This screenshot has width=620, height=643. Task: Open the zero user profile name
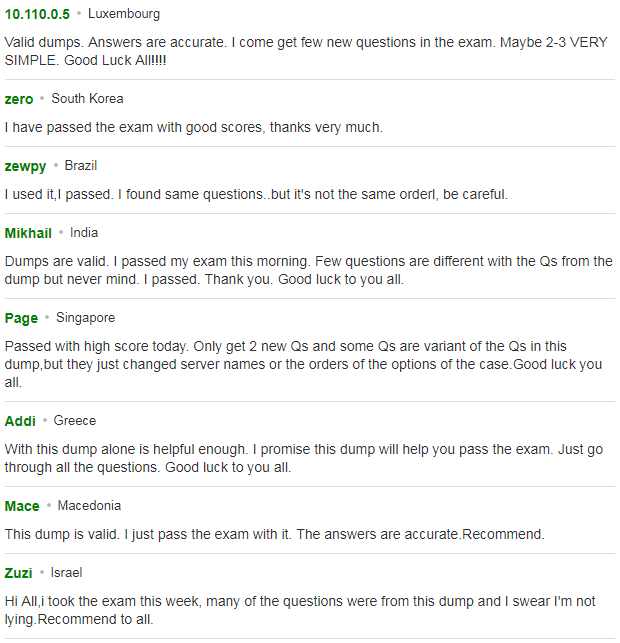click(x=19, y=99)
